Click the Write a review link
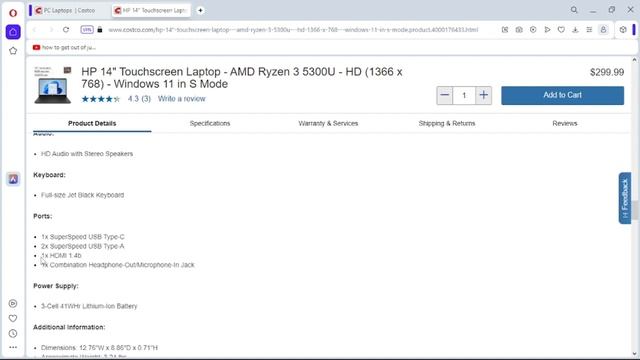 (182, 99)
